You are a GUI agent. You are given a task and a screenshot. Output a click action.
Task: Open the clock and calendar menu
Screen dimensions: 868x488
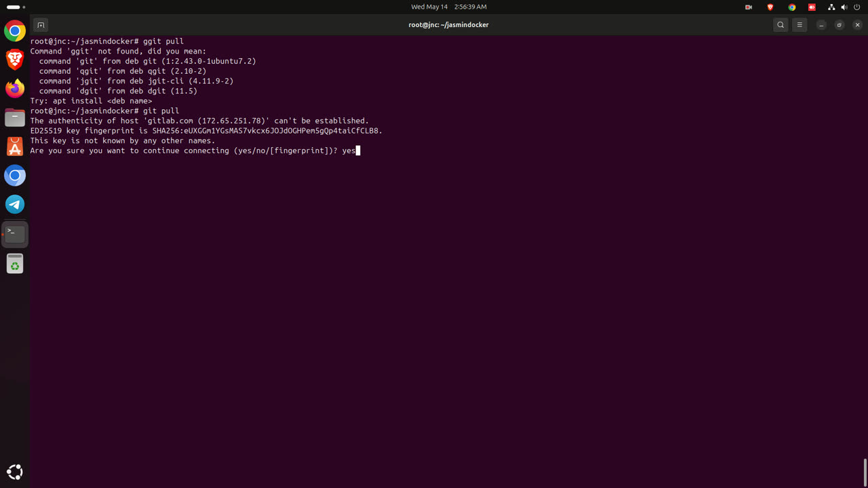pyautogui.click(x=449, y=7)
